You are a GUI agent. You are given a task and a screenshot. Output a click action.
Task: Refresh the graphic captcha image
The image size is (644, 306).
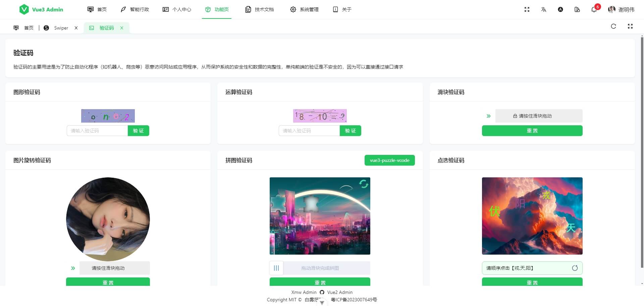pos(108,116)
